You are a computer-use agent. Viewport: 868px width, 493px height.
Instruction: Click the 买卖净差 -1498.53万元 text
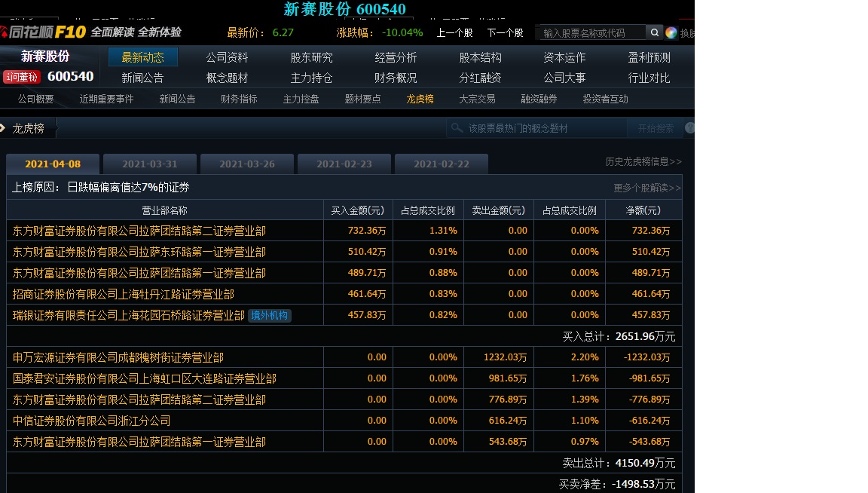pos(617,484)
